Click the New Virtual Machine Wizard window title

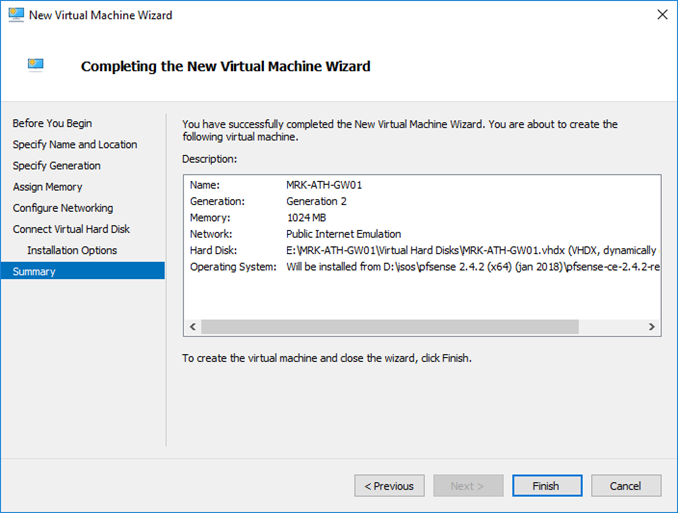tap(100, 15)
